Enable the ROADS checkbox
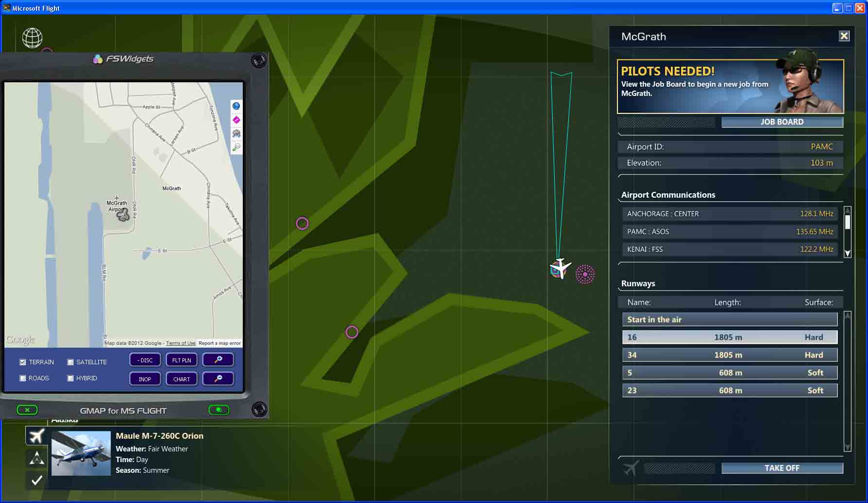The height and width of the screenshot is (503, 868). point(23,378)
